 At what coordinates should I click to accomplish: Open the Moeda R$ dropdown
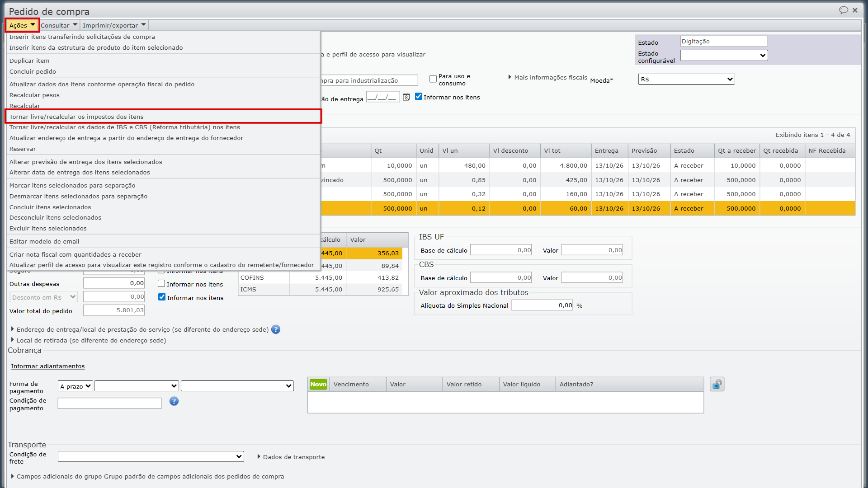[686, 80]
